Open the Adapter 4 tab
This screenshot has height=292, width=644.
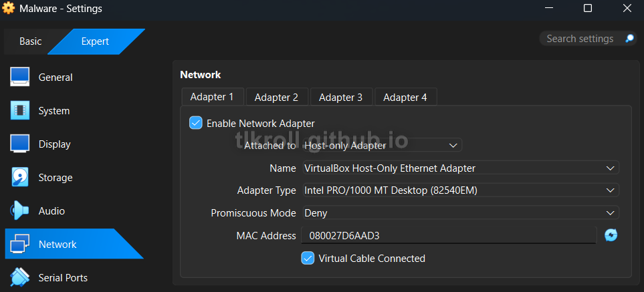[x=405, y=97]
